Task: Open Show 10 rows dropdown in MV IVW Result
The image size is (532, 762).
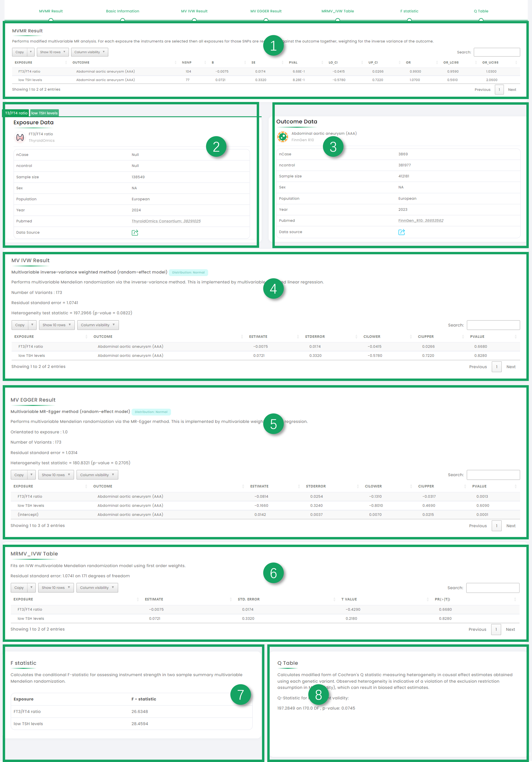Action: coord(57,325)
